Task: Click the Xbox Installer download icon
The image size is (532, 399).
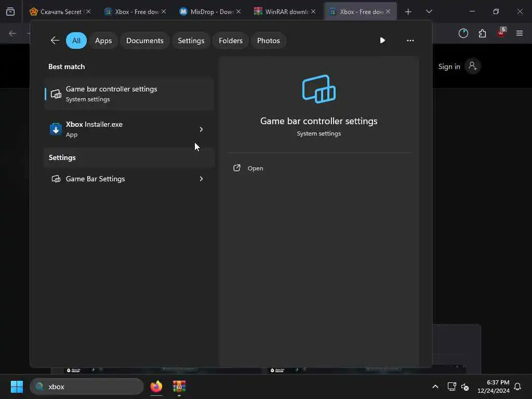Action: tap(56, 129)
